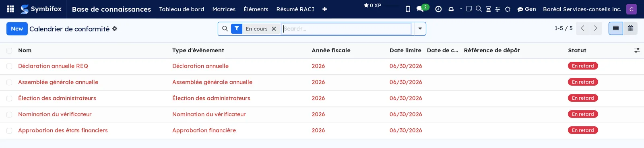The height and width of the screenshot is (148, 644).
Task: Expand the small caret beside the tray icon
Action: click(461, 8)
